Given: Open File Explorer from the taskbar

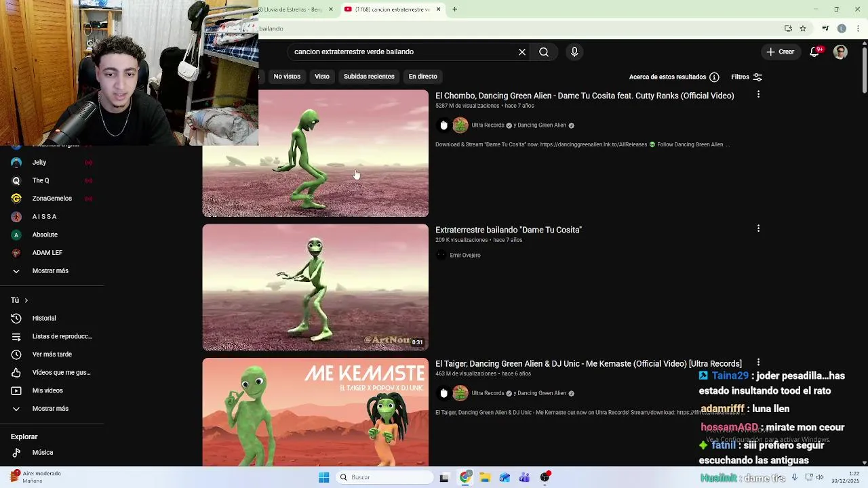Looking at the screenshot, I should coord(485,477).
